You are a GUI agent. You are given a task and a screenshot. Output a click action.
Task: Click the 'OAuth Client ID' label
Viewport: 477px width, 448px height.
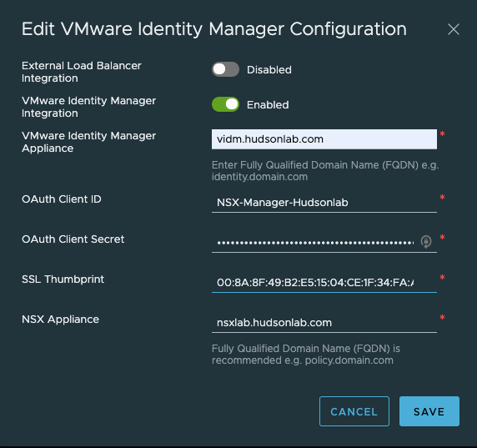[x=62, y=199]
